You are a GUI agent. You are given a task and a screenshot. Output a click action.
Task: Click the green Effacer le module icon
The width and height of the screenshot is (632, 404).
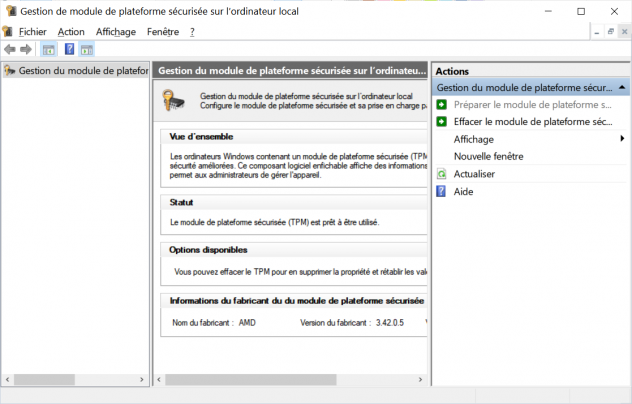pos(442,122)
